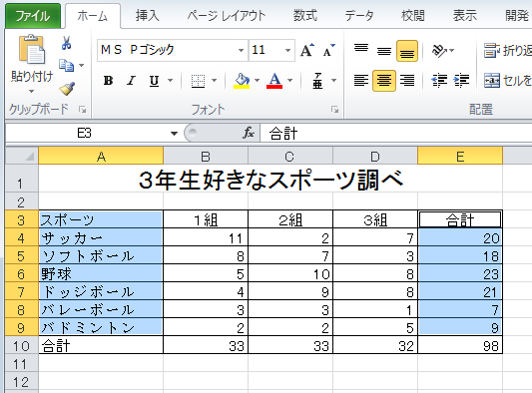This screenshot has height=393, width=532.
Task: Switch to the 校閲 tab
Action: click(x=412, y=16)
